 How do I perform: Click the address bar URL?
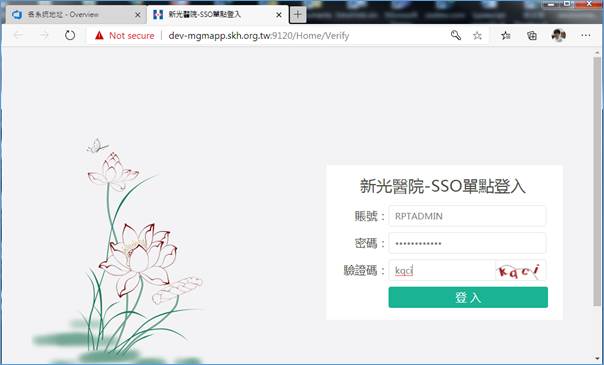tap(259, 36)
